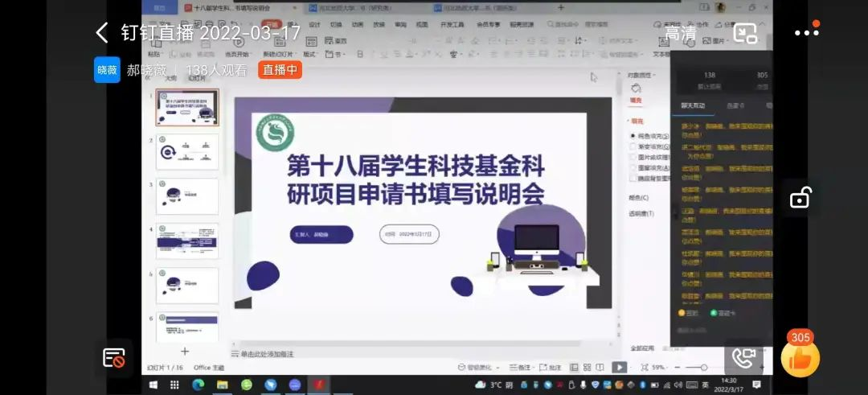
Task: Click the 重置 reset button in ribbon
Action: [335, 41]
